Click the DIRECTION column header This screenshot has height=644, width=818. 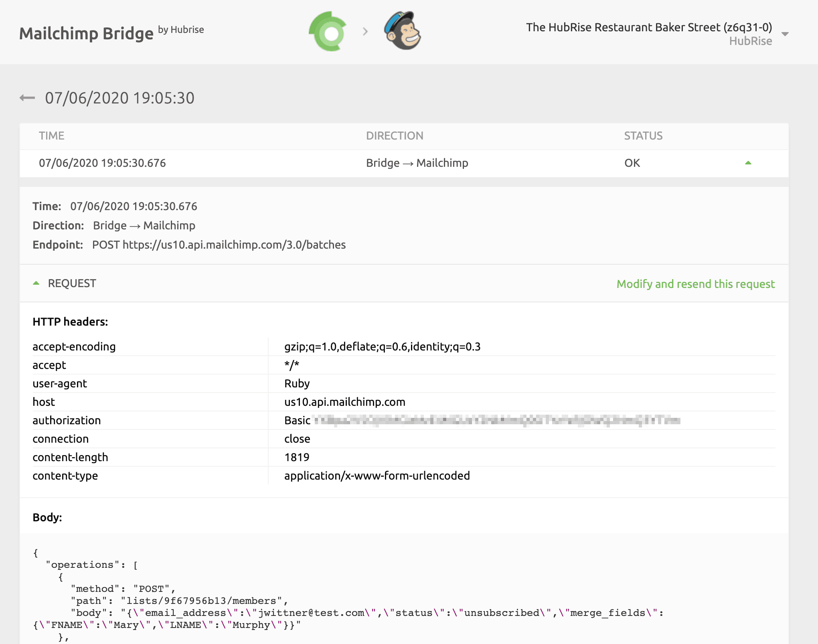click(x=395, y=136)
